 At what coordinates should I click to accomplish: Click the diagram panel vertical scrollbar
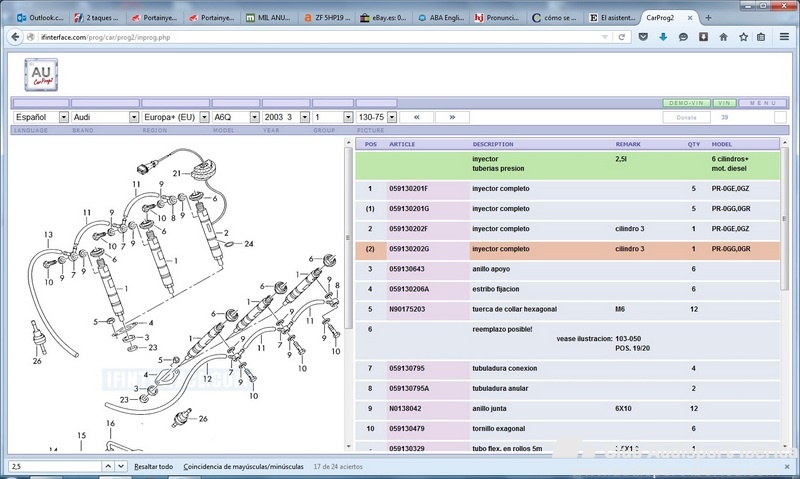pyautogui.click(x=348, y=237)
